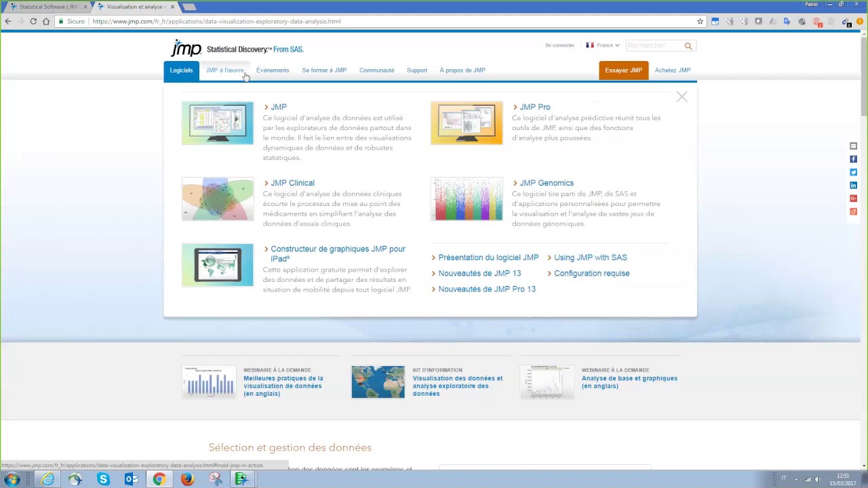Open Outlook from the taskbar
Screen dimensions: 868x488
click(132, 479)
